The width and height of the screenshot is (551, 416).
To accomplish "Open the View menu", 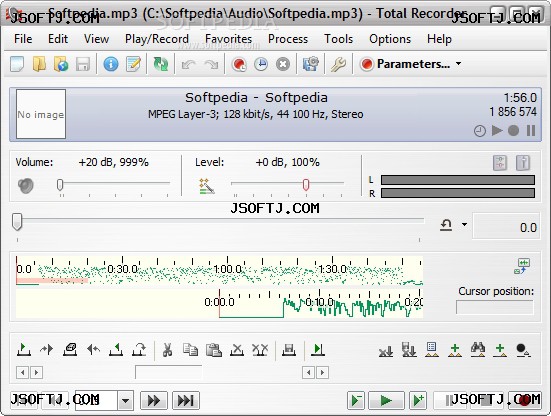I will (96, 39).
